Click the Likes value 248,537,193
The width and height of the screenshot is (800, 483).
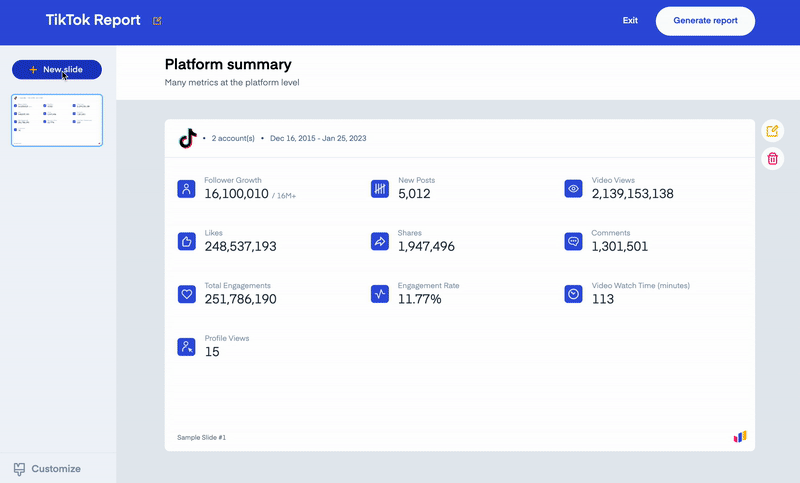click(240, 246)
